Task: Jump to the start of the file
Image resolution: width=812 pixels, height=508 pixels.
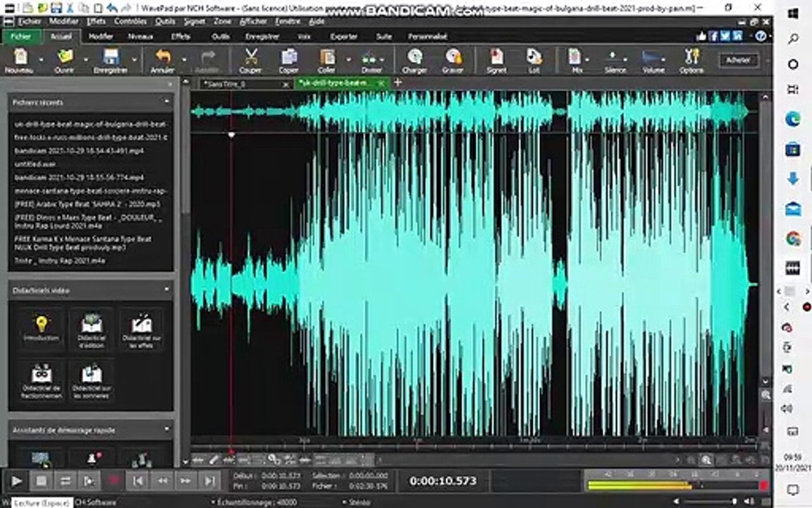Action: 138,481
